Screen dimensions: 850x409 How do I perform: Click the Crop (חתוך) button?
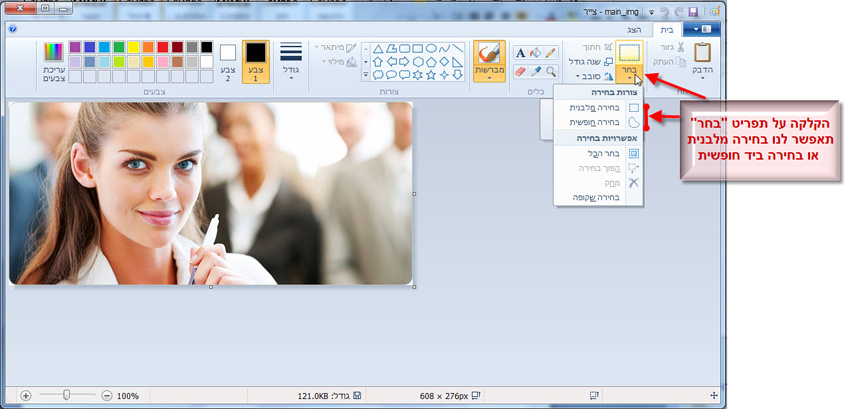(x=597, y=47)
